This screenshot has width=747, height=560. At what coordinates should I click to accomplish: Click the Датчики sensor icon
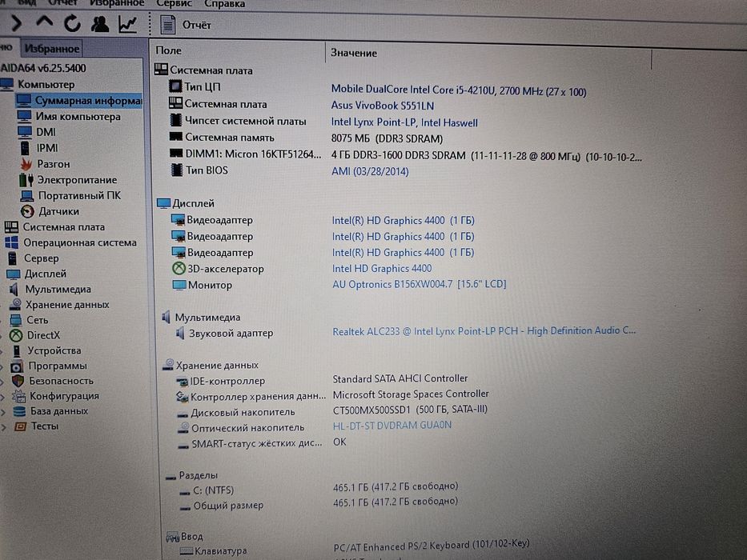pos(28,211)
